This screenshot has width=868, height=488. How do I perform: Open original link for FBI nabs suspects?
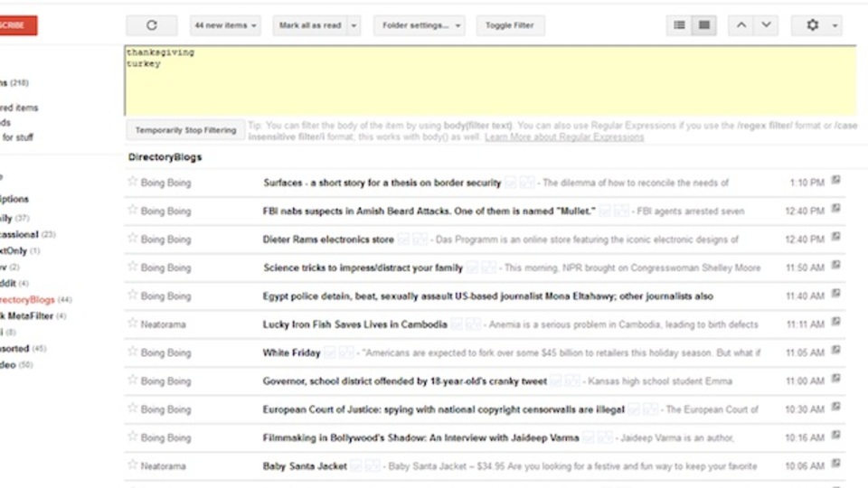[835, 209]
